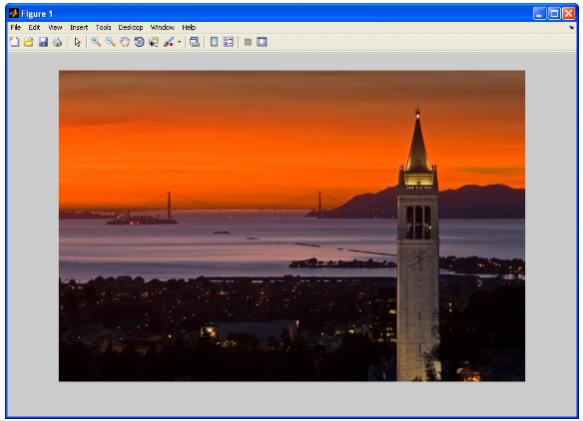The image size is (583, 421).
Task: Click the Show Plot Tools icon
Action: [x=262, y=42]
